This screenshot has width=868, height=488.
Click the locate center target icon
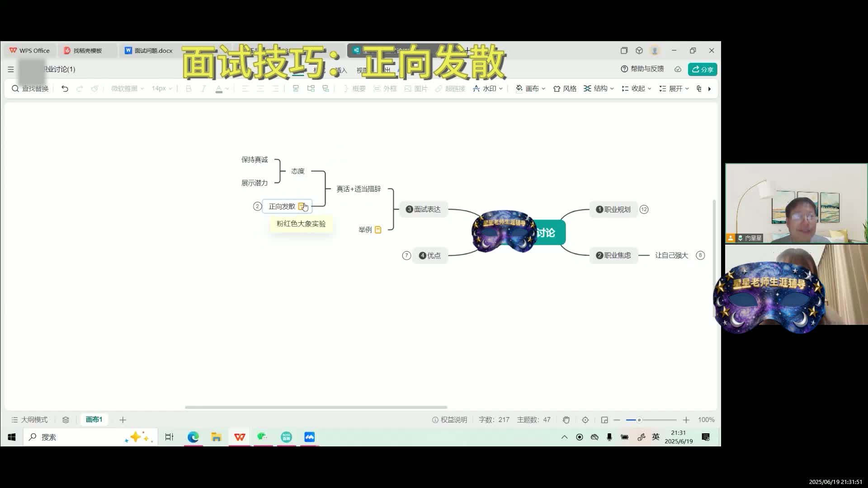pos(585,420)
